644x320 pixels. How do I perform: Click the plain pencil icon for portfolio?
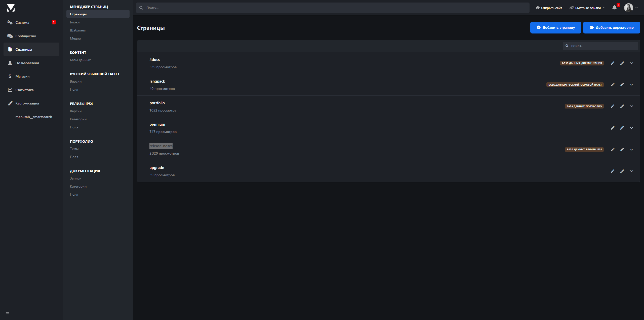[x=613, y=106]
